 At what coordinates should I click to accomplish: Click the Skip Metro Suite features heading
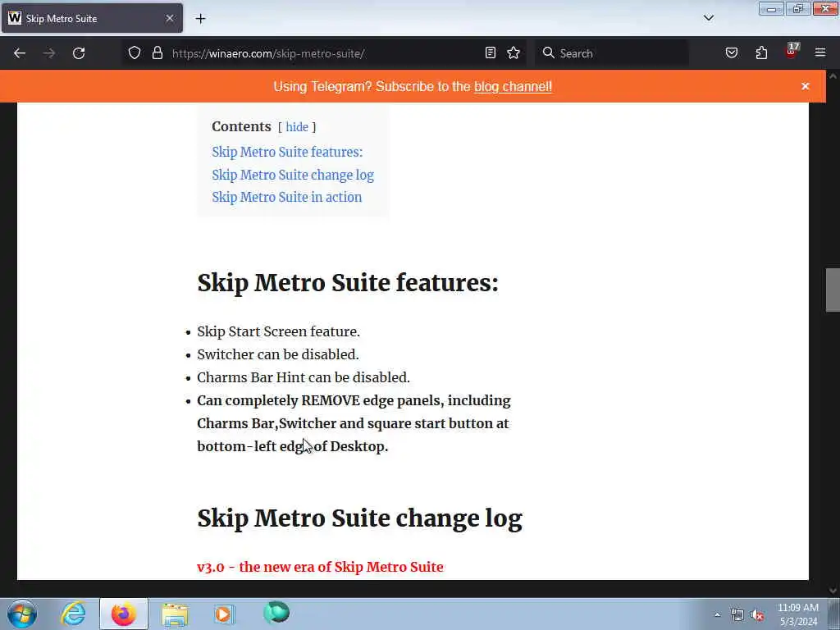tap(348, 282)
